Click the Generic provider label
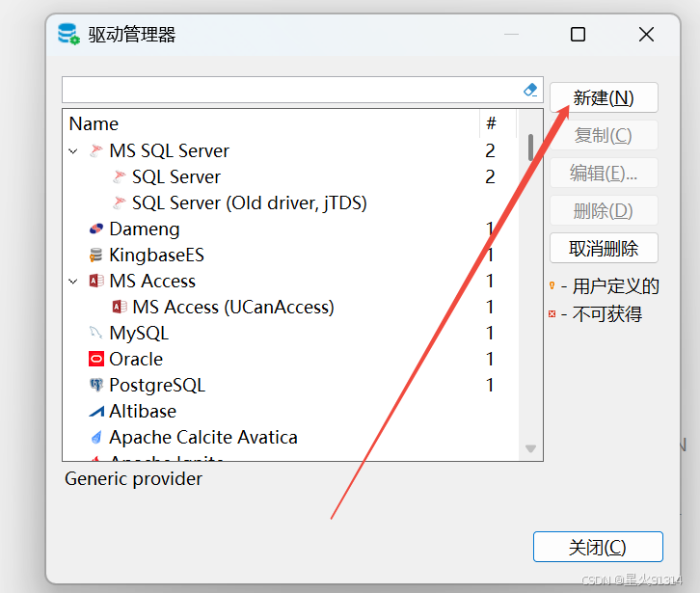The image size is (700, 593). 133,478
